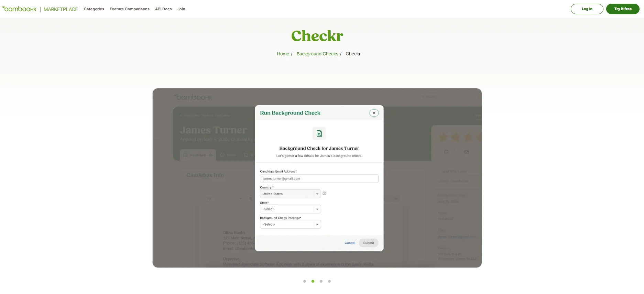Open API Docs menu item
Viewport: 644px width, 294px height.
[x=163, y=9]
